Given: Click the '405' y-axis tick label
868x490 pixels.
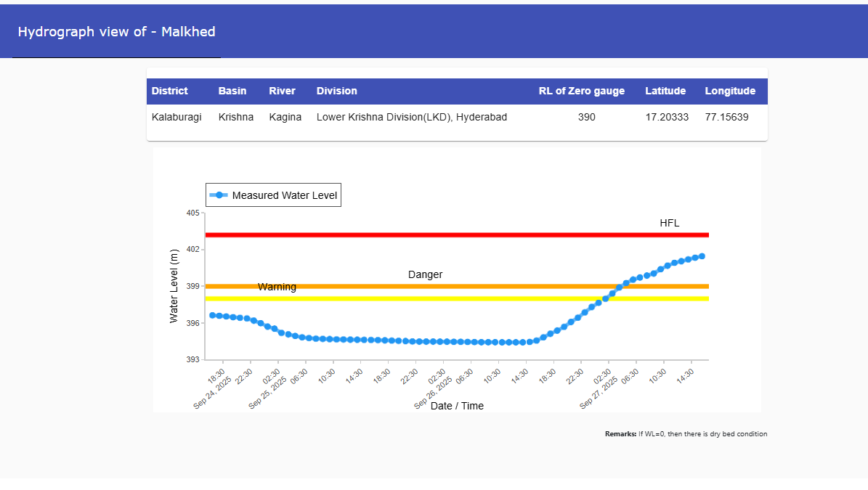Looking at the screenshot, I should pos(192,213).
